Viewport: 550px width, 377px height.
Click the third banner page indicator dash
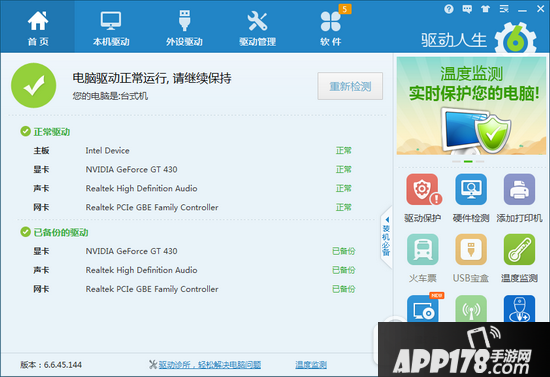tap(480, 161)
